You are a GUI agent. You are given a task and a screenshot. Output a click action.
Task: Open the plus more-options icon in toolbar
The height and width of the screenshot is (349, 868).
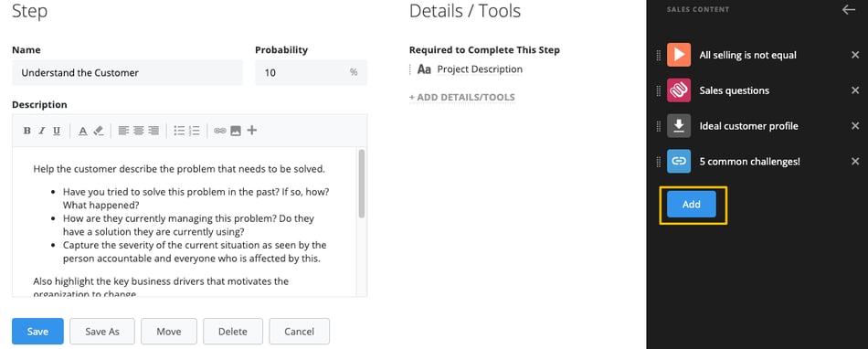(252, 131)
